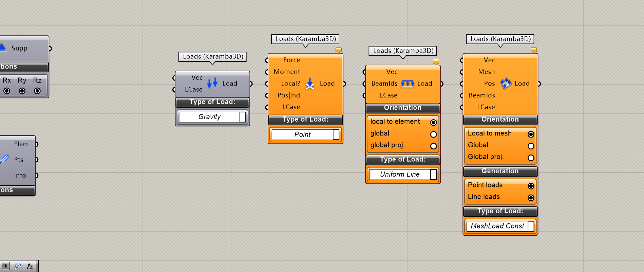Screen dimensions: 644x272
Task: Click the Point load component icon
Action: pos(310,84)
